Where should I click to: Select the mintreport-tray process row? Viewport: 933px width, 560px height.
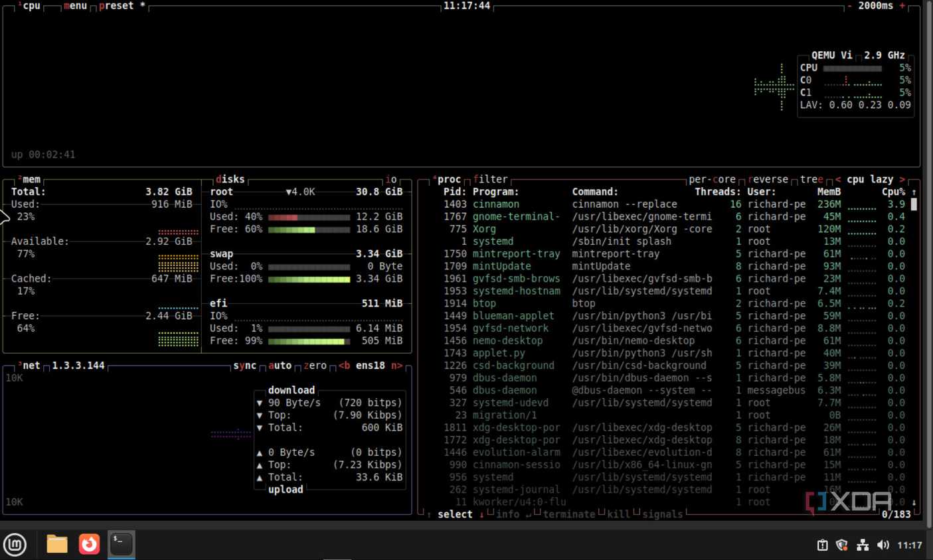coord(675,254)
